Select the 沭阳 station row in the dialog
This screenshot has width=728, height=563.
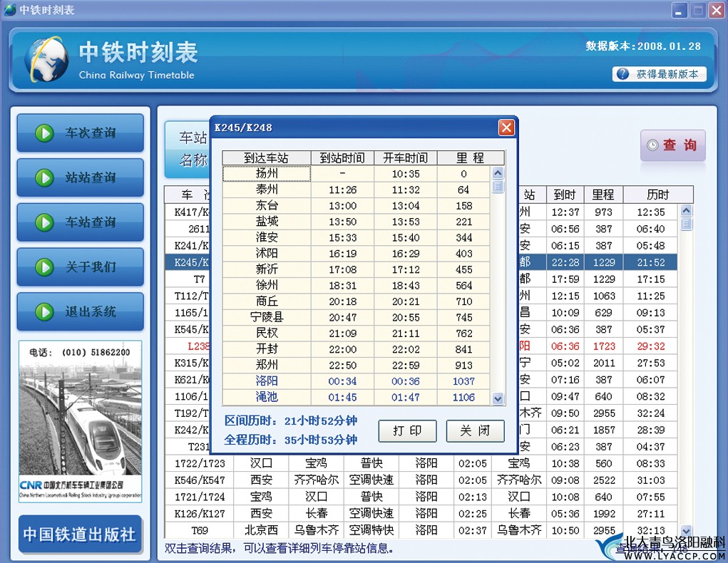pos(356,254)
